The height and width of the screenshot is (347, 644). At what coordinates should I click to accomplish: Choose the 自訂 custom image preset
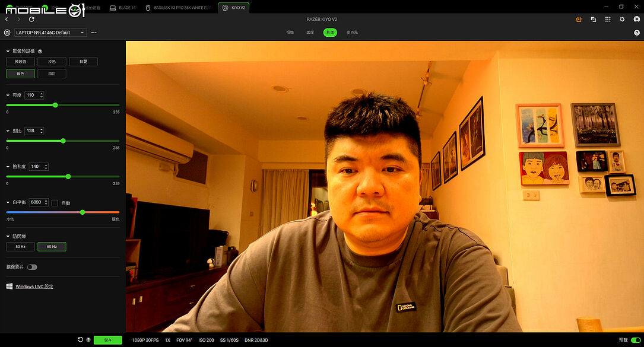coord(52,74)
